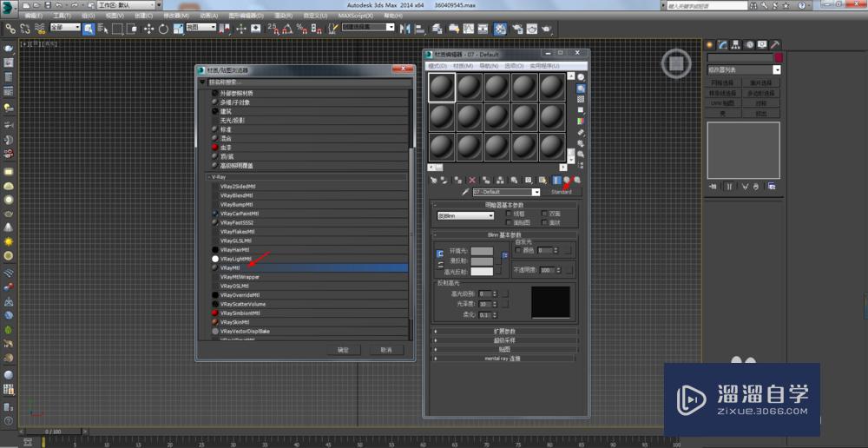Viewport: 868px width, 448px height.
Task: Activate the Select Object tool
Action: coord(89,28)
